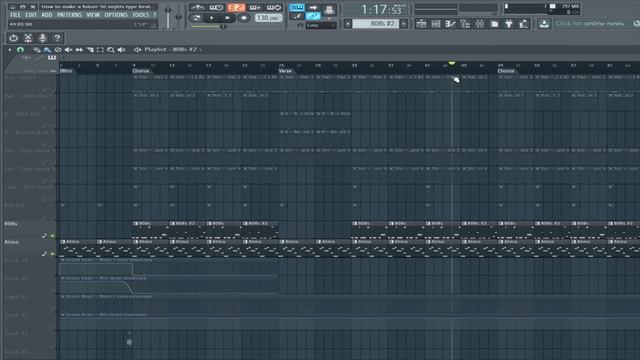
Task: Click the tempo tapper icon
Action: click(523, 24)
